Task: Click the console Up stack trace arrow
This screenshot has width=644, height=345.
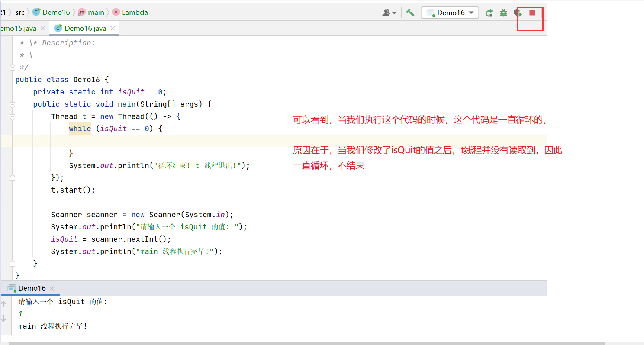Action: point(4,304)
